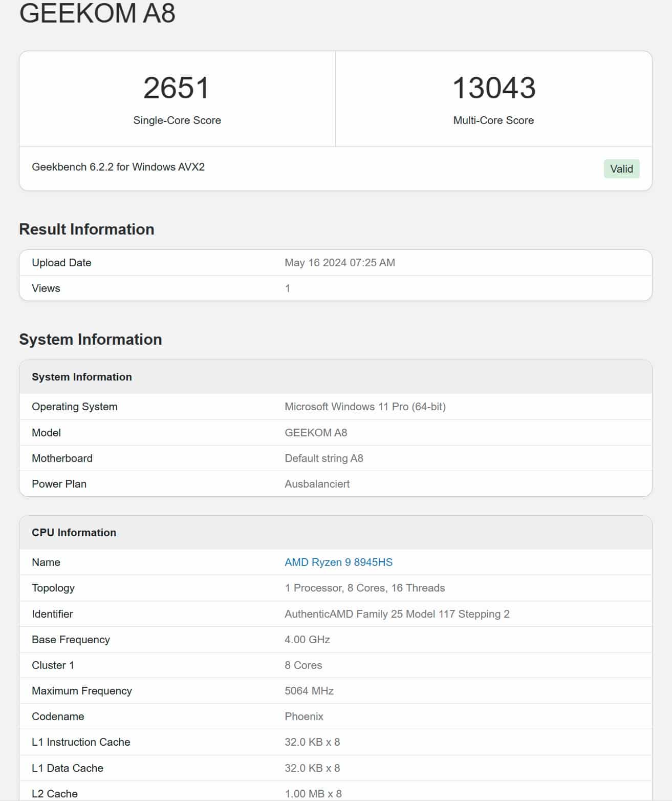The height and width of the screenshot is (801, 672).
Task: Click the System Information table header
Action: [x=82, y=377]
